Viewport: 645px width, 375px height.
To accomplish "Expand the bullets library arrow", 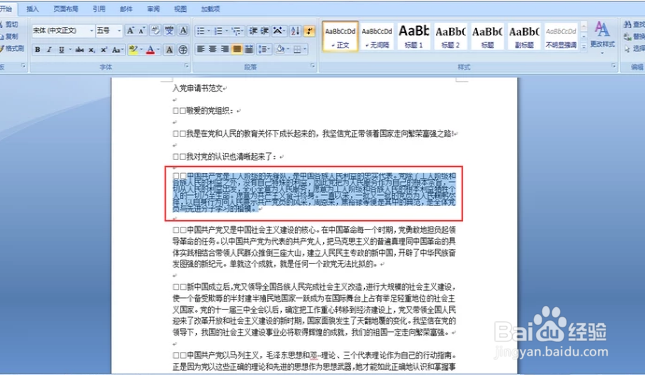I will coord(209,31).
